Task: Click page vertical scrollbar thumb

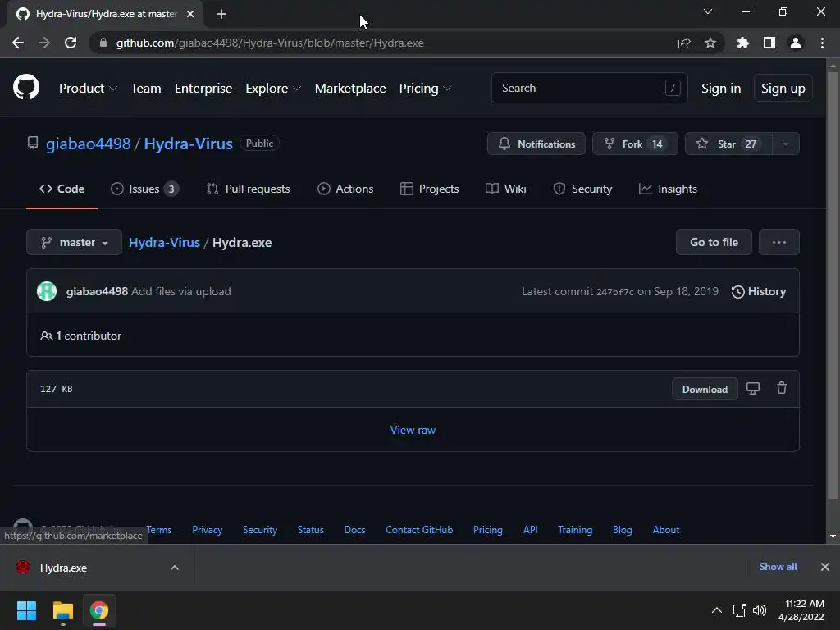Action: tap(833, 286)
